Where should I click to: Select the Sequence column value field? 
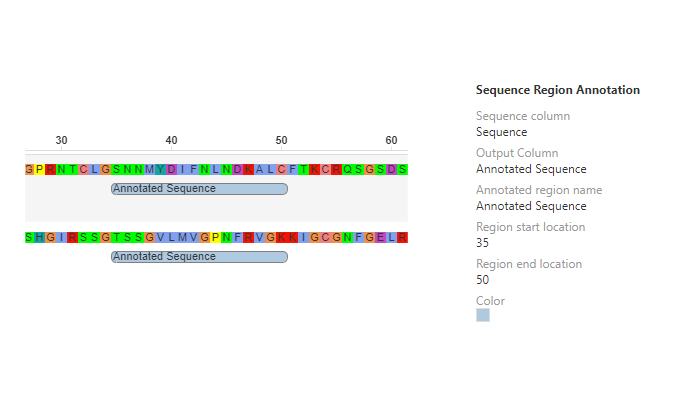click(501, 132)
